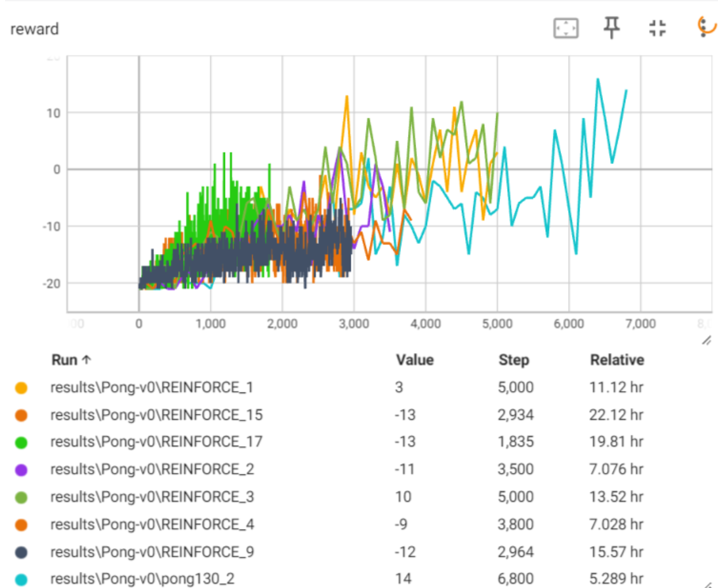The image size is (718, 588).
Task: Collapse the reward chart from full size
Action: coord(658,28)
